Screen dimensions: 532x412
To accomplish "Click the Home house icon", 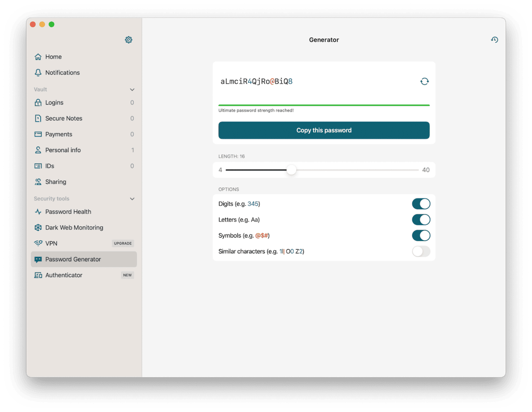I will (38, 57).
